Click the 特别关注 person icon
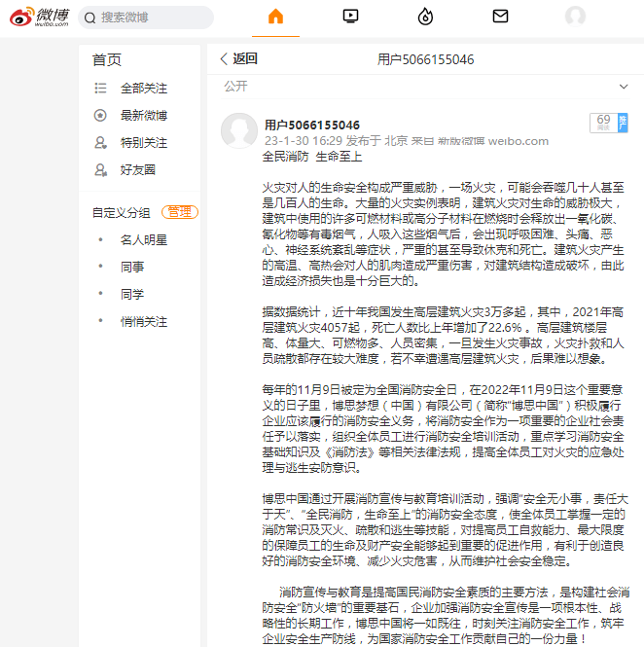The height and width of the screenshot is (647, 644). [100, 143]
